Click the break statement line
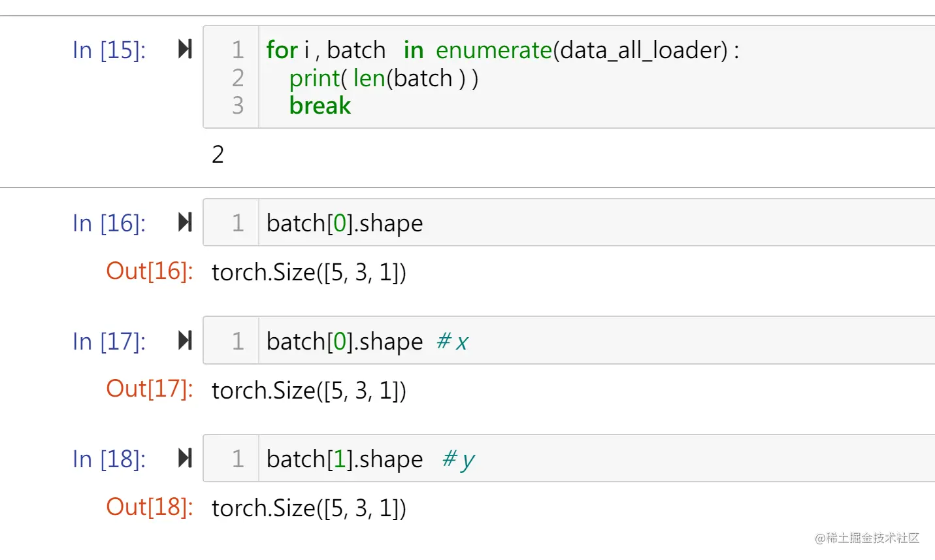This screenshot has height=560, width=935. click(x=320, y=106)
